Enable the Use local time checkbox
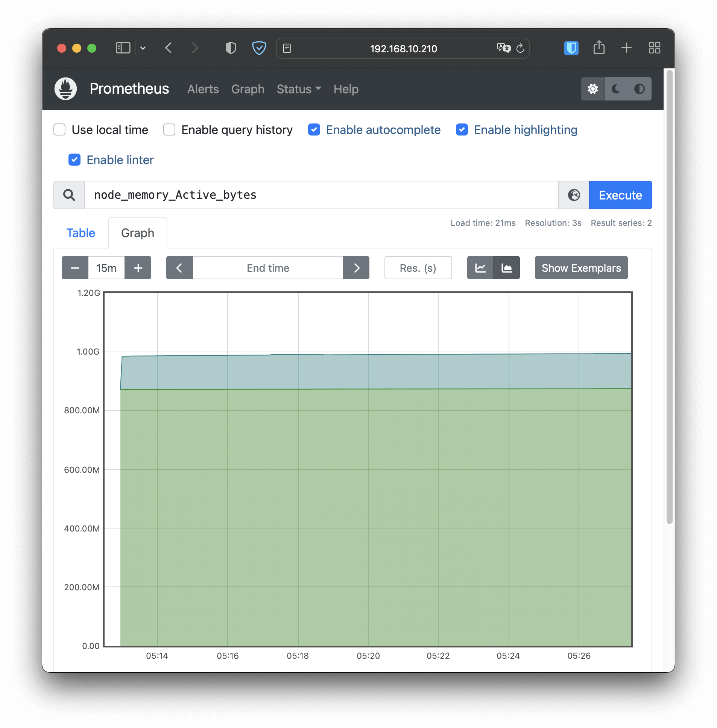717x728 pixels. click(59, 129)
